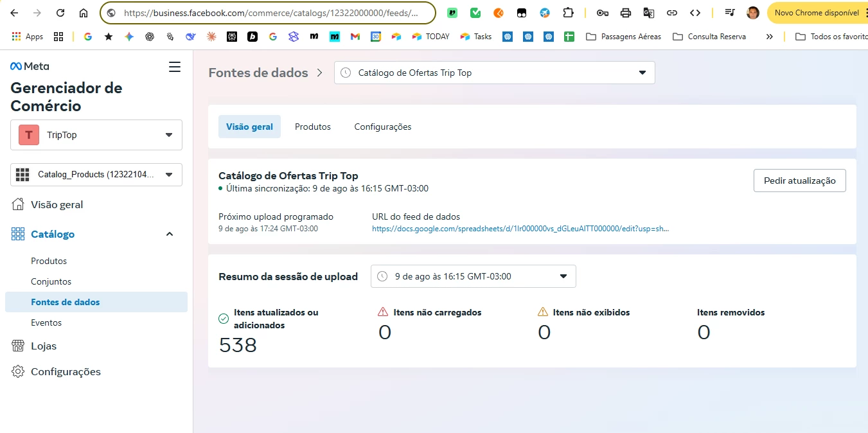Click the browser address bar URL
This screenshot has height=433, width=868.
270,13
